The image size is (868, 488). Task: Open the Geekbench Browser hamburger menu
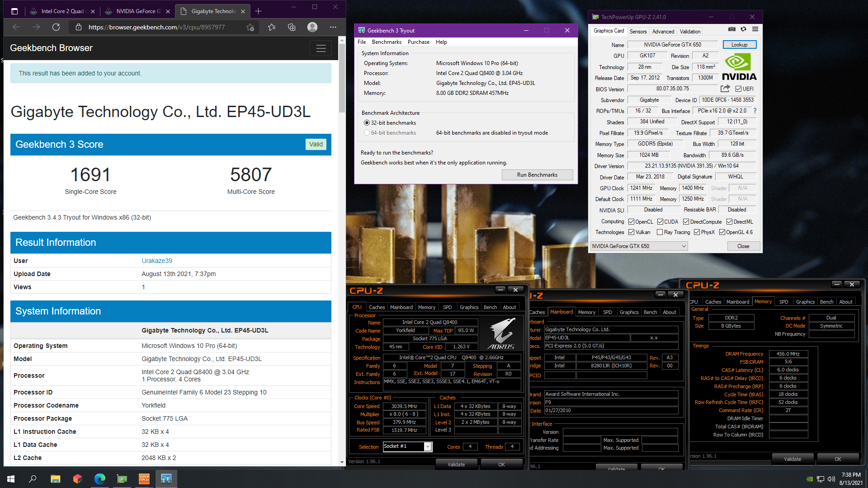321,48
